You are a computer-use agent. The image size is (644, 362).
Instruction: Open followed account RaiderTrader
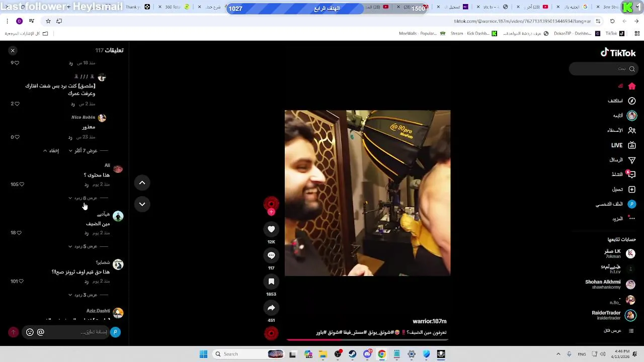point(614,315)
